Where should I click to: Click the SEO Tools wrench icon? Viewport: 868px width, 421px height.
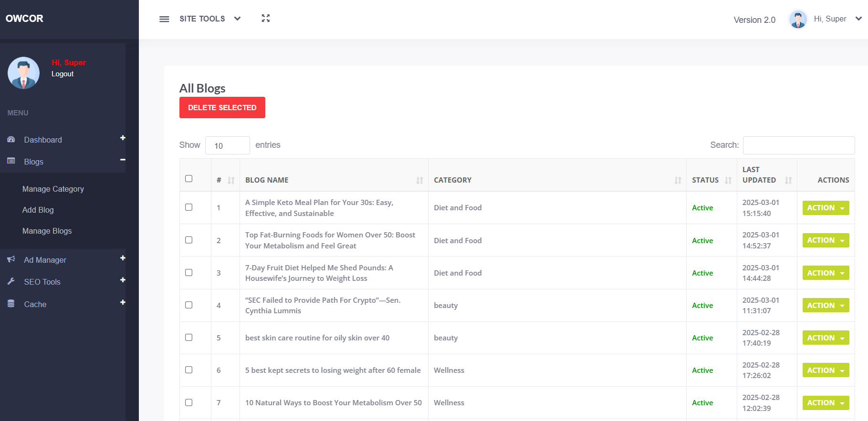(11, 281)
